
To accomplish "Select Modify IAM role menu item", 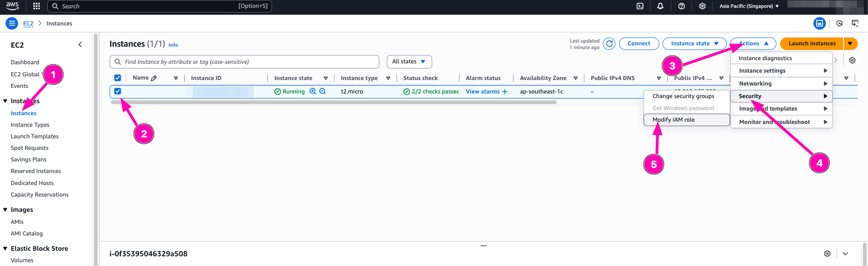I will pos(674,120).
